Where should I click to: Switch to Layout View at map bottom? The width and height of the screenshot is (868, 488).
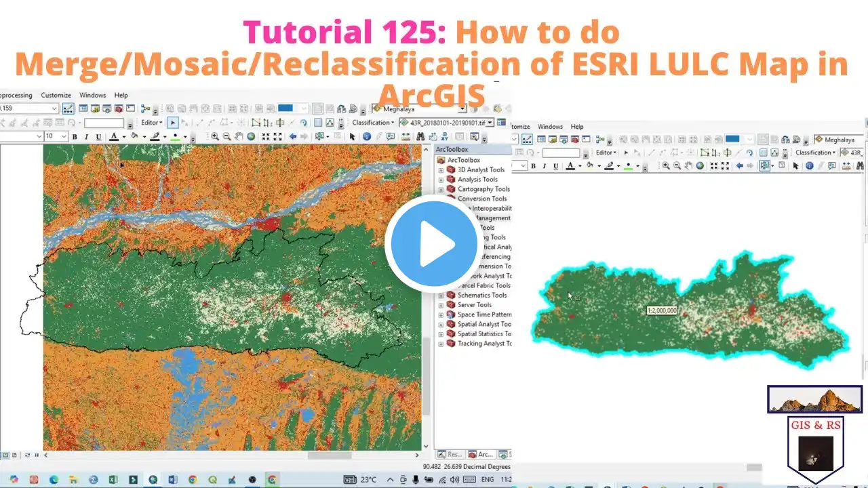(14, 455)
